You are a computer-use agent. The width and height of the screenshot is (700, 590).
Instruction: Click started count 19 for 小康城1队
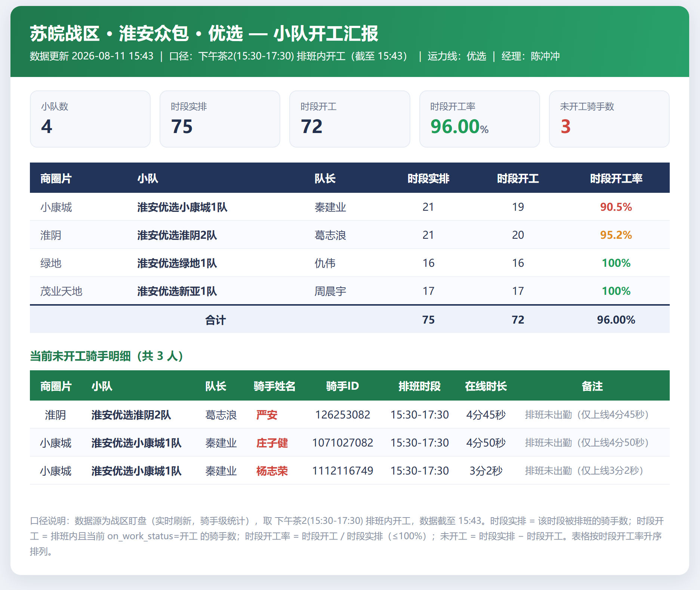click(x=518, y=207)
